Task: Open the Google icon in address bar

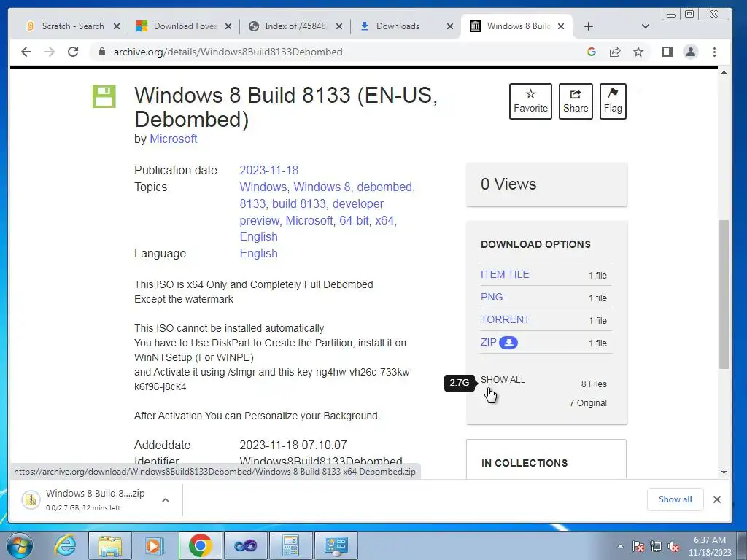Action: coord(591,52)
